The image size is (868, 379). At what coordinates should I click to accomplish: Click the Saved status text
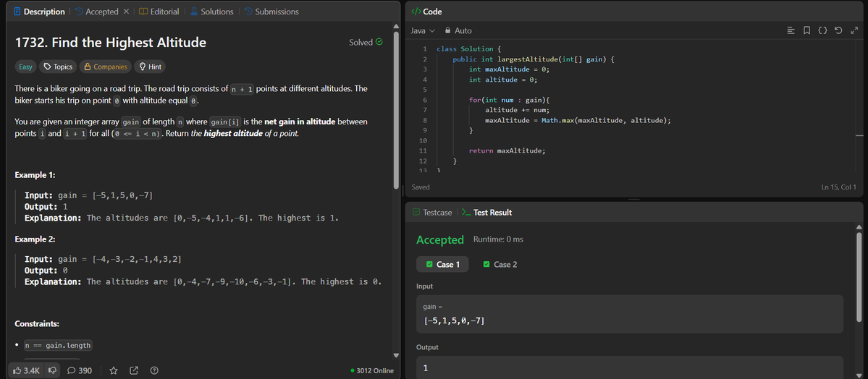click(421, 187)
